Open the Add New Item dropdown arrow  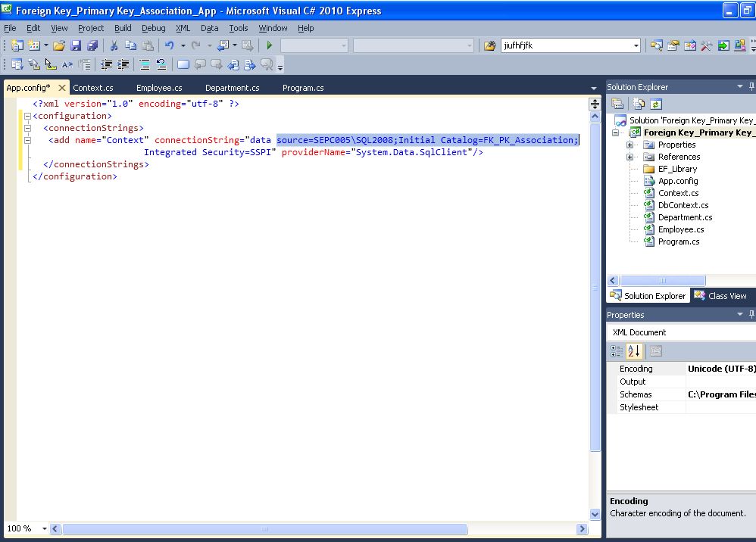45,45
